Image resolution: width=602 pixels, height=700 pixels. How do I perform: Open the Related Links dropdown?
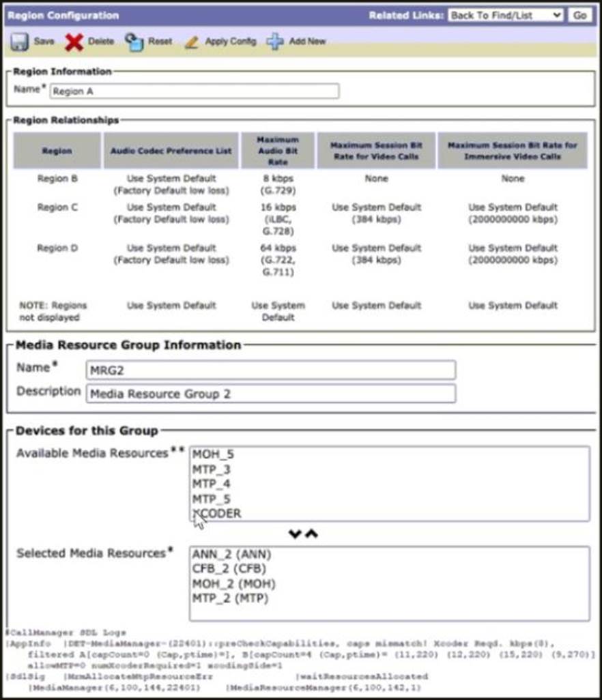506,15
